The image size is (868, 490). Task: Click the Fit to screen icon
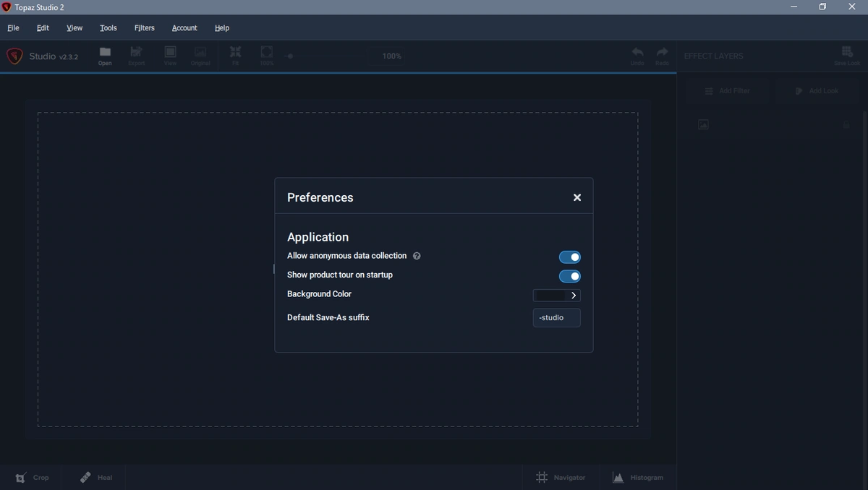tap(235, 56)
